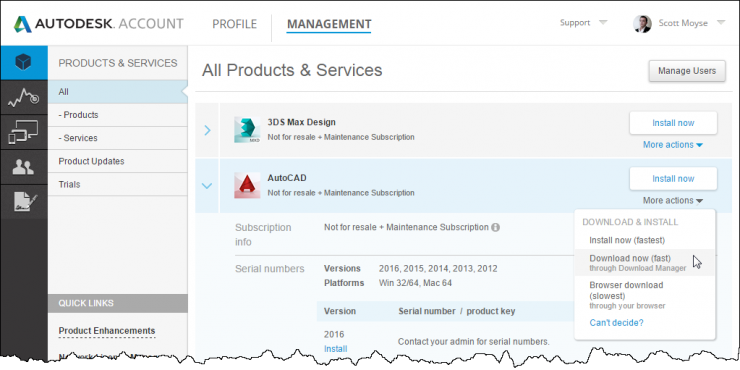The height and width of the screenshot is (370, 740).
Task: Click the All Products & Services heading
Action: coord(292,70)
